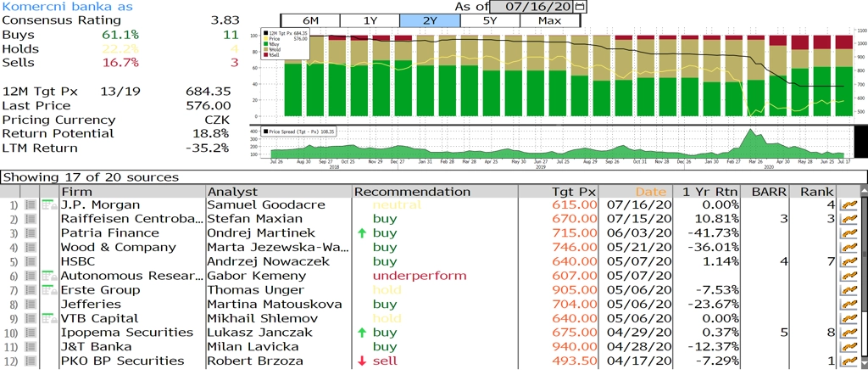Open the locked model icon for VTB Capital

[50, 318]
